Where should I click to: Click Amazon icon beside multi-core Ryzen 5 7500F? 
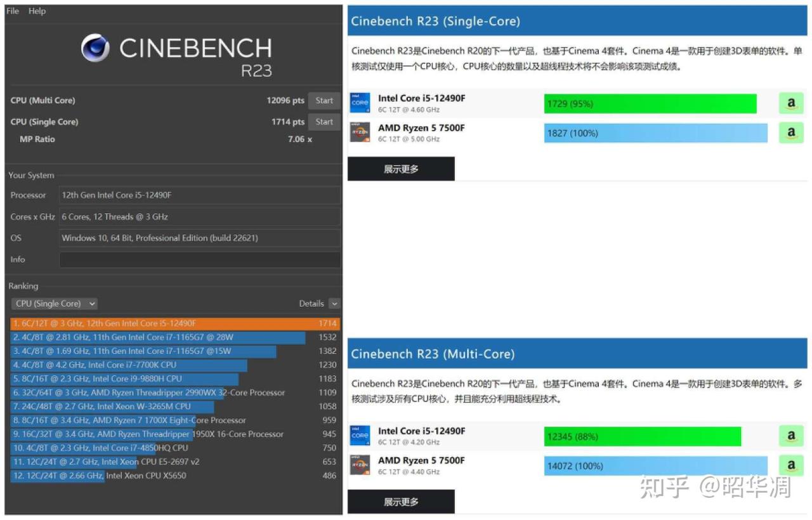790,465
